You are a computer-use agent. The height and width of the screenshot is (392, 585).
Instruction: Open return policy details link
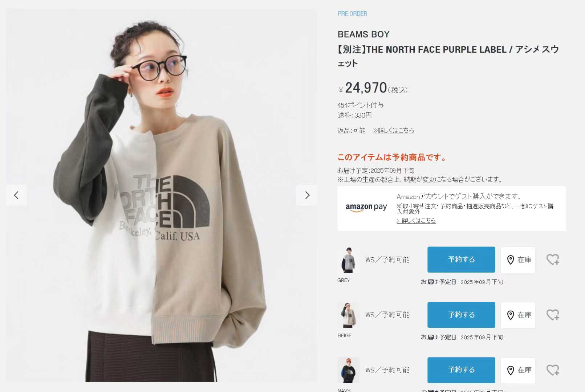click(394, 130)
